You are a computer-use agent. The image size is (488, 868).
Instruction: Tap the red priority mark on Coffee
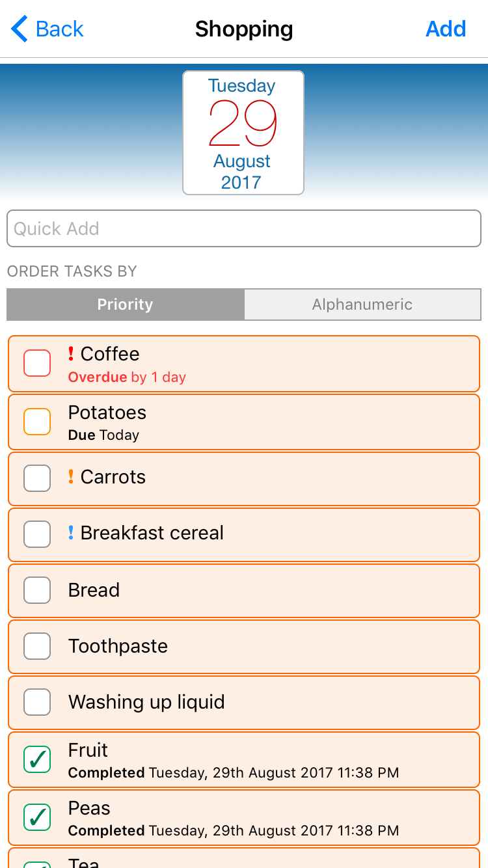click(71, 354)
